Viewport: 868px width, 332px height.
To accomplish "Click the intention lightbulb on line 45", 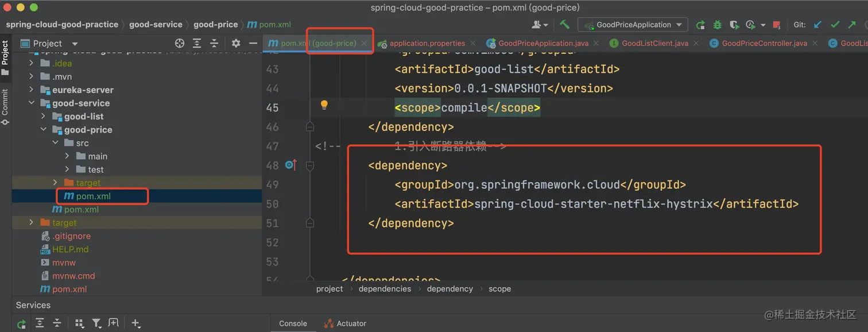I will pos(324,105).
